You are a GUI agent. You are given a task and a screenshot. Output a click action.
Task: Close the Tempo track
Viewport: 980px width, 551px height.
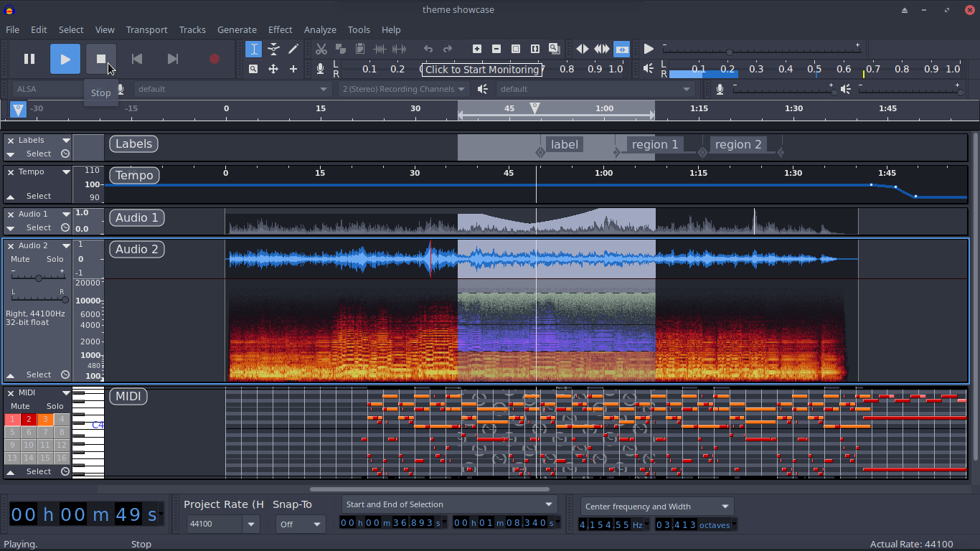[x=11, y=172]
